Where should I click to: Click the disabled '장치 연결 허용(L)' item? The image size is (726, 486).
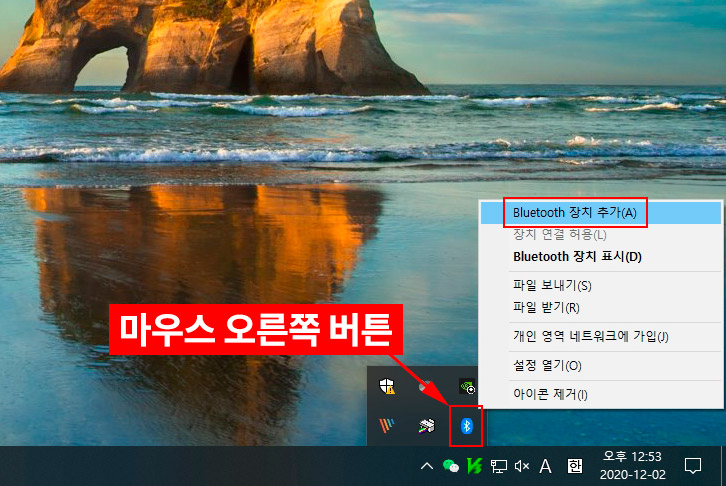tap(601, 235)
